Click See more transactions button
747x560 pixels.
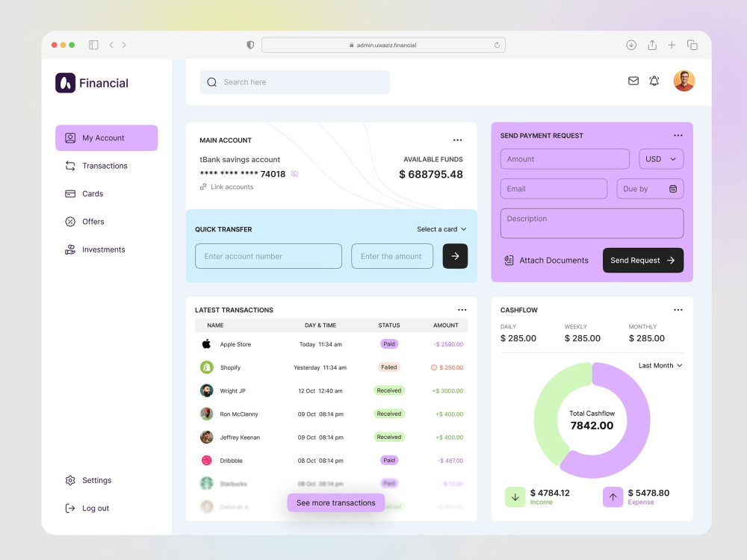pos(336,503)
